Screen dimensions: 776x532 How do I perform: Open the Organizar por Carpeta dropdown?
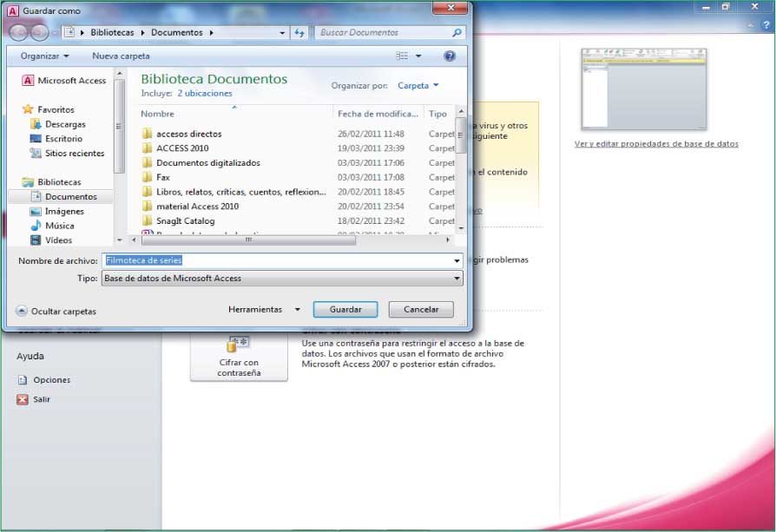tap(418, 86)
